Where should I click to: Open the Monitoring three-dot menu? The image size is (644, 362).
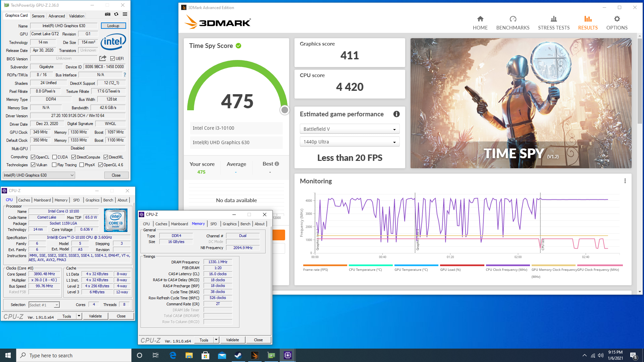coord(625,181)
